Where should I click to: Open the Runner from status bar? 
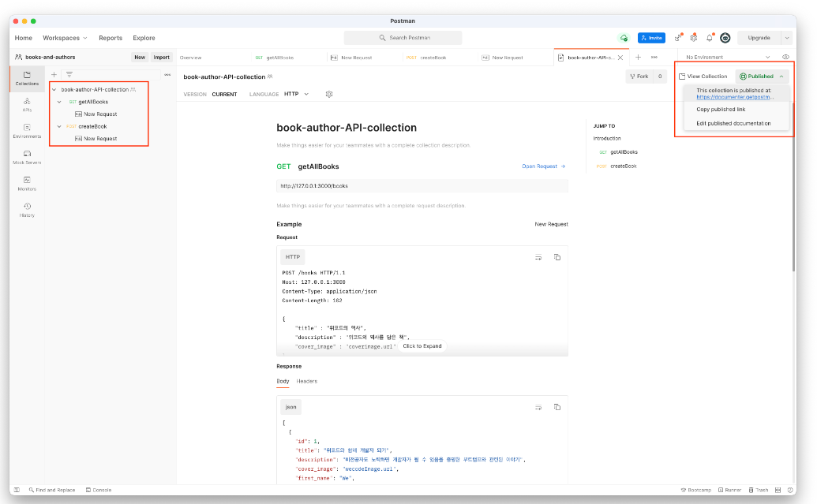729,490
